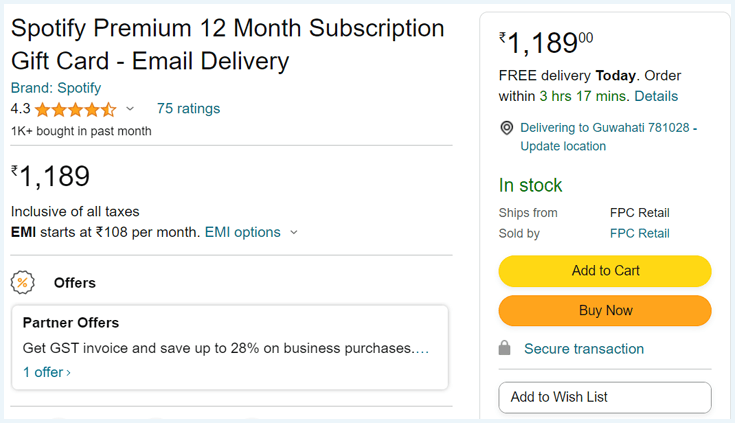Open the 1 offer arrow link
Image resolution: width=735 pixels, height=423 pixels.
tap(47, 372)
